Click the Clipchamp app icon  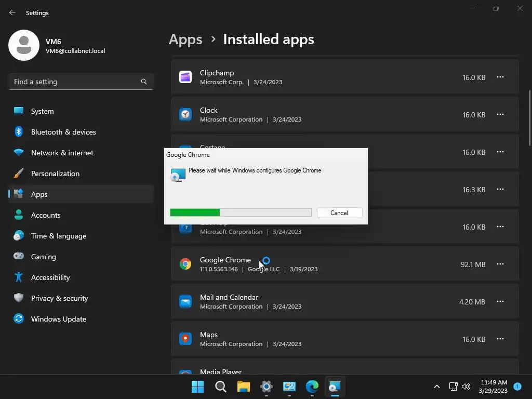185,77
